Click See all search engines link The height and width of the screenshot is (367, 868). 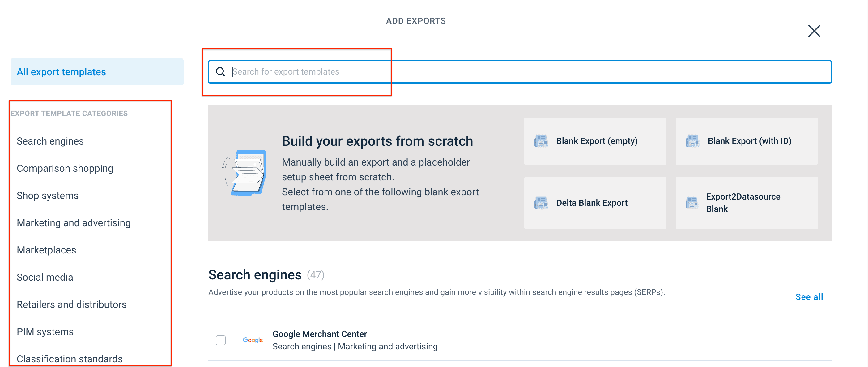pos(809,297)
